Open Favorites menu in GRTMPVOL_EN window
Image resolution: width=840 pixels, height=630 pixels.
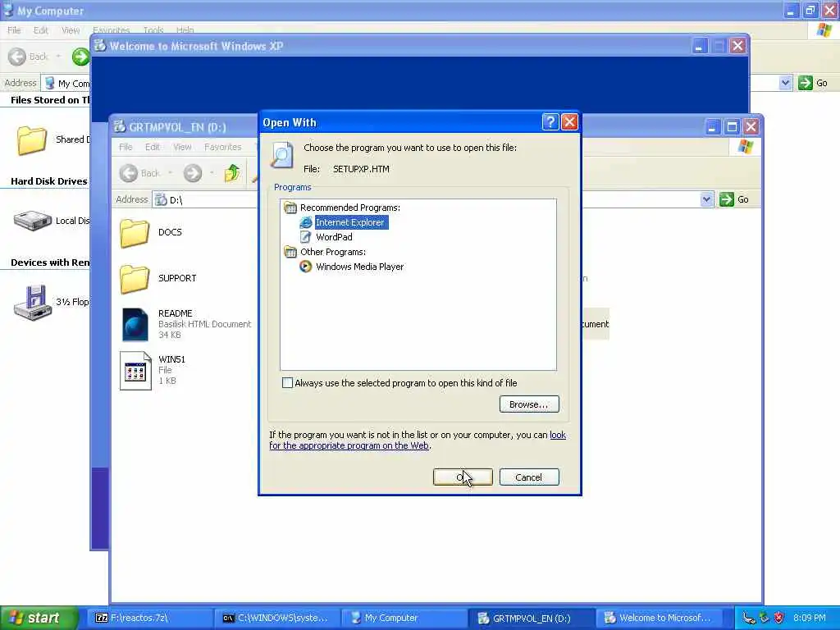223,147
